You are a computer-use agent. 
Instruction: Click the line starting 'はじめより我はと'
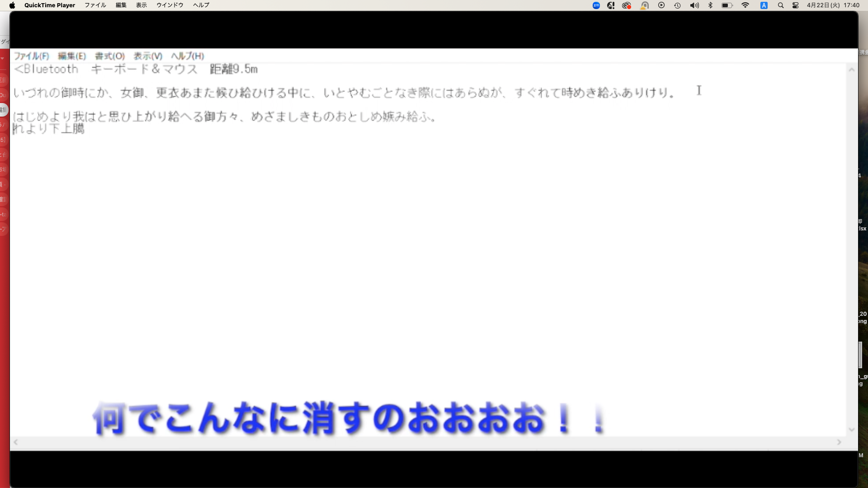[x=225, y=117]
